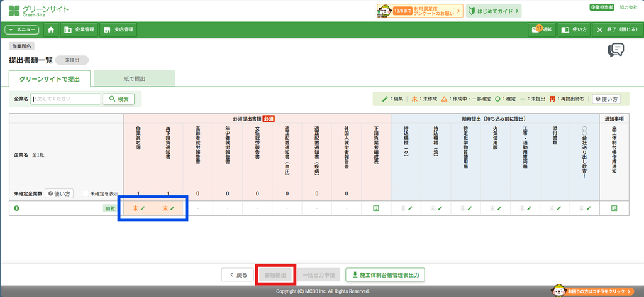Click 使い方 help next to 未確定企業数
This screenshot has width=644, height=297.
[x=59, y=193]
